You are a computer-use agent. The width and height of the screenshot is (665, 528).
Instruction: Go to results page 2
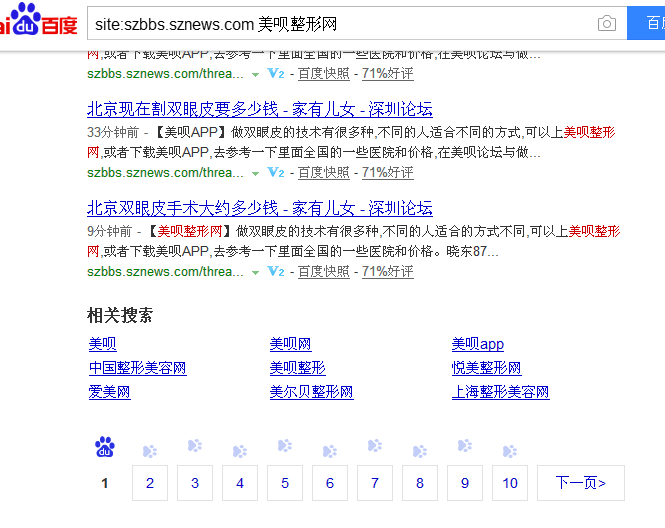tap(150, 483)
